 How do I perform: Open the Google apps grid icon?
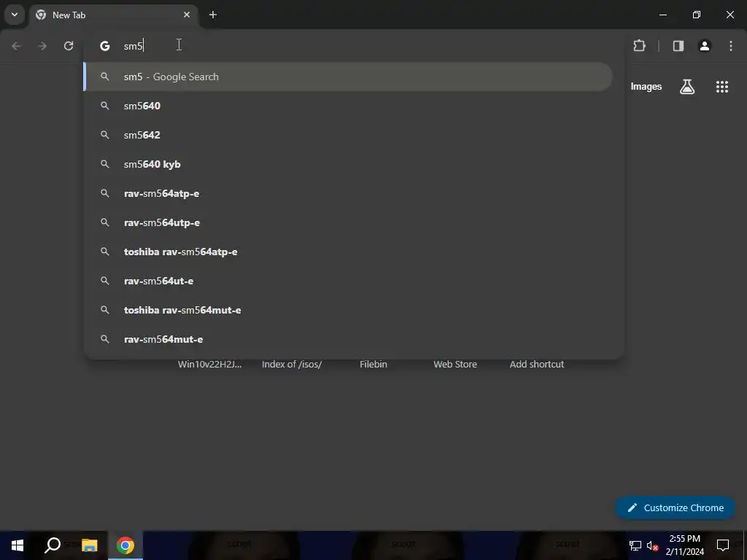722,87
